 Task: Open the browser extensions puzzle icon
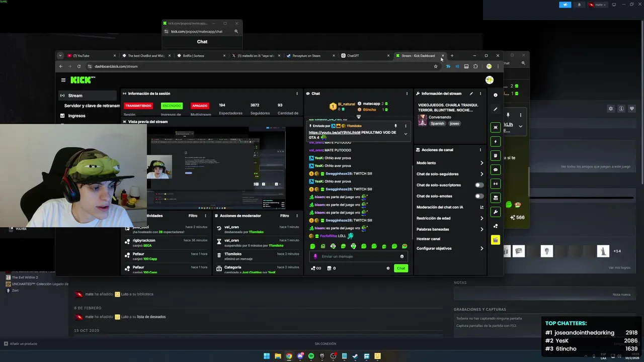pyautogui.click(x=475, y=66)
